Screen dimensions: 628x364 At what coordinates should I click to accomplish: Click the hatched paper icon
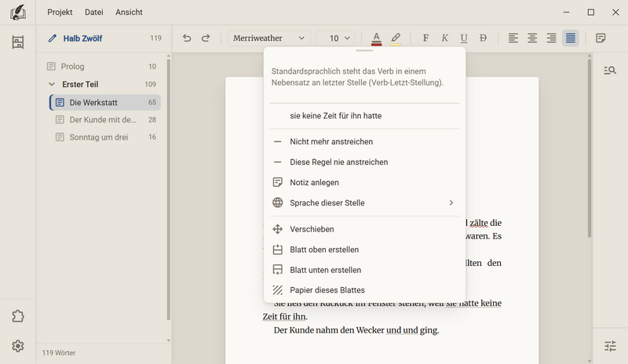click(278, 290)
